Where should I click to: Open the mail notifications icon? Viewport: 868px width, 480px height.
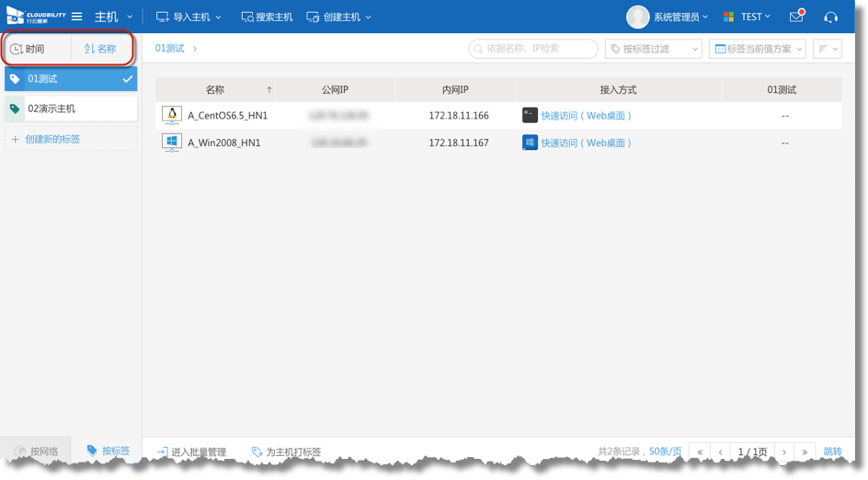pyautogui.click(x=796, y=17)
